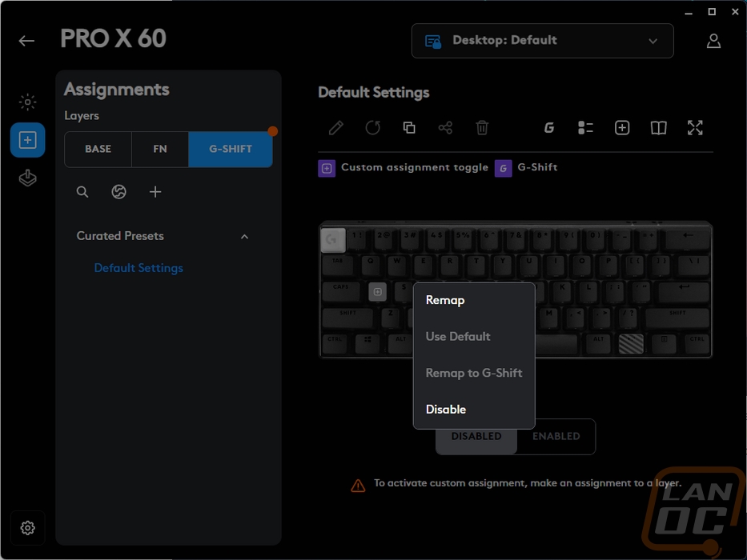
Task: Click the pencil edit icon
Action: point(335,128)
